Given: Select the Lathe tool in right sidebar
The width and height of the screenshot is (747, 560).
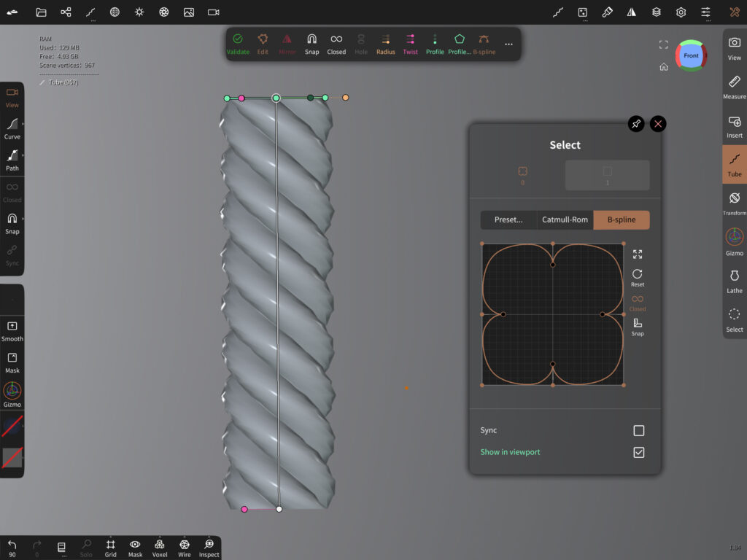Looking at the screenshot, I should coord(735,280).
